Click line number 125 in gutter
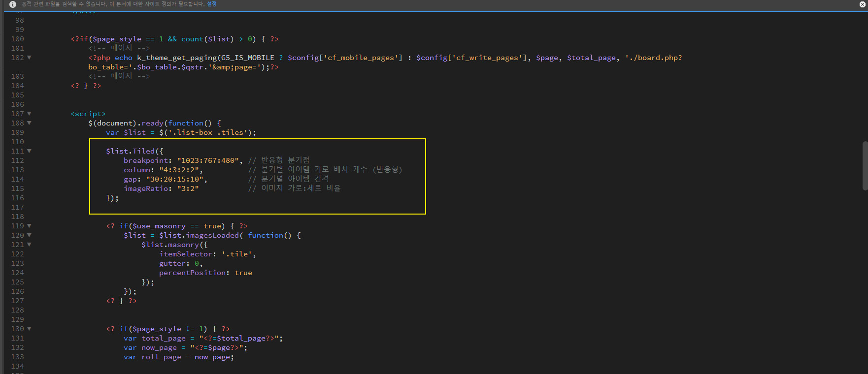The height and width of the screenshot is (374, 868). [x=17, y=282]
